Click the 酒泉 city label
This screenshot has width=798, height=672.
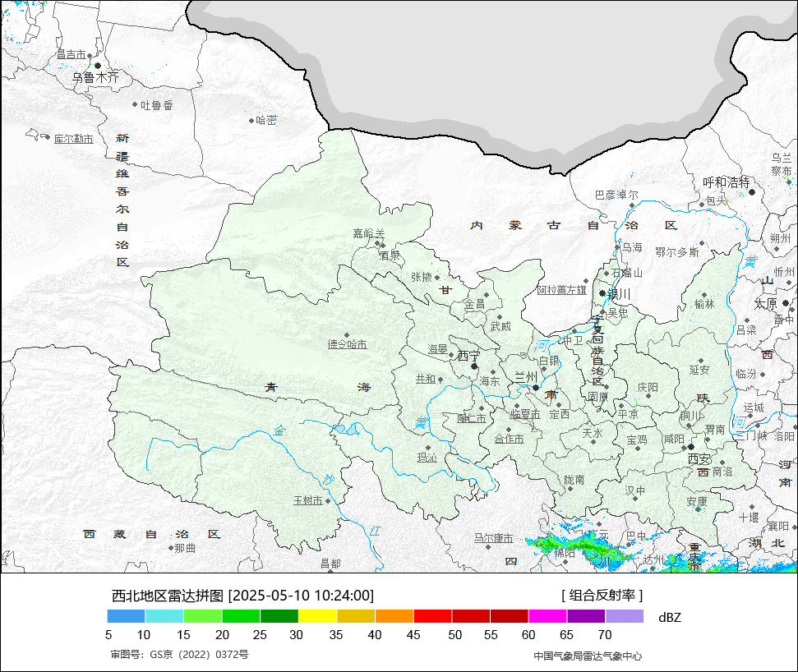(390, 255)
